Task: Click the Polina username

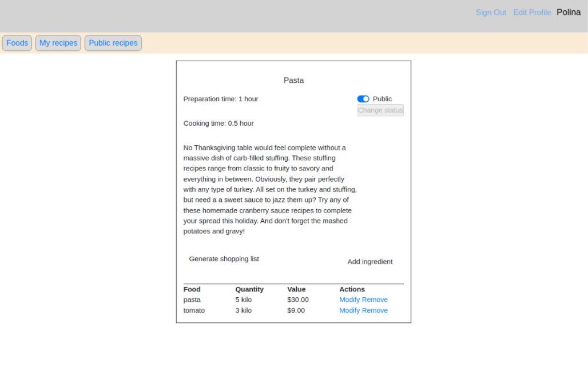Action: point(569,12)
